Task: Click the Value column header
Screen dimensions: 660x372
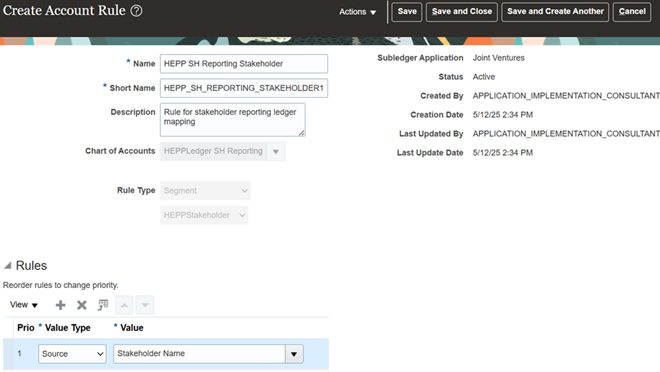Action: pos(132,328)
